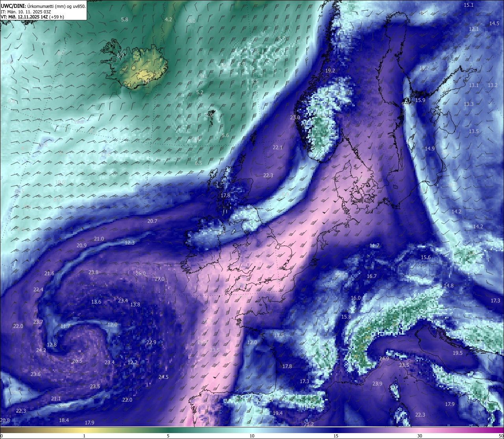Click the 13.3 value label

[x=469, y=104]
